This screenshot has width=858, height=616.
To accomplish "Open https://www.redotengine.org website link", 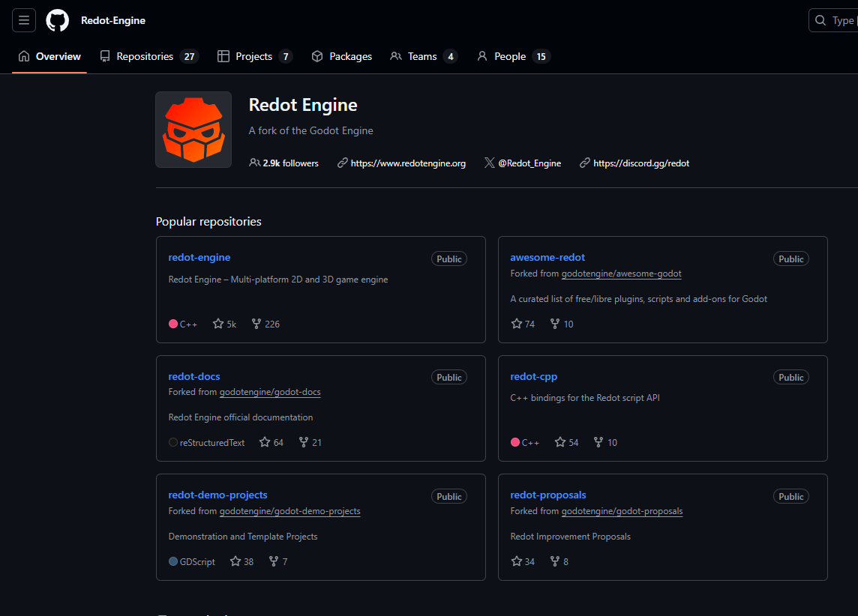I will point(409,163).
